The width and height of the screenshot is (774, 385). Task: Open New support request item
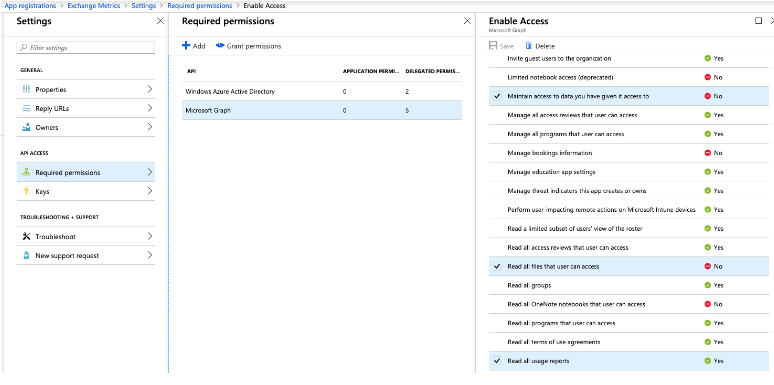(86, 255)
